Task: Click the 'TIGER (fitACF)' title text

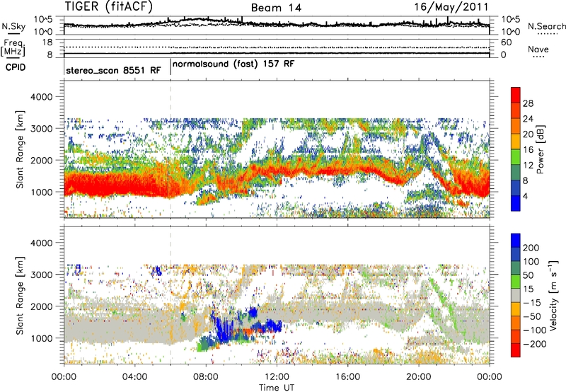Action: click(x=109, y=6)
